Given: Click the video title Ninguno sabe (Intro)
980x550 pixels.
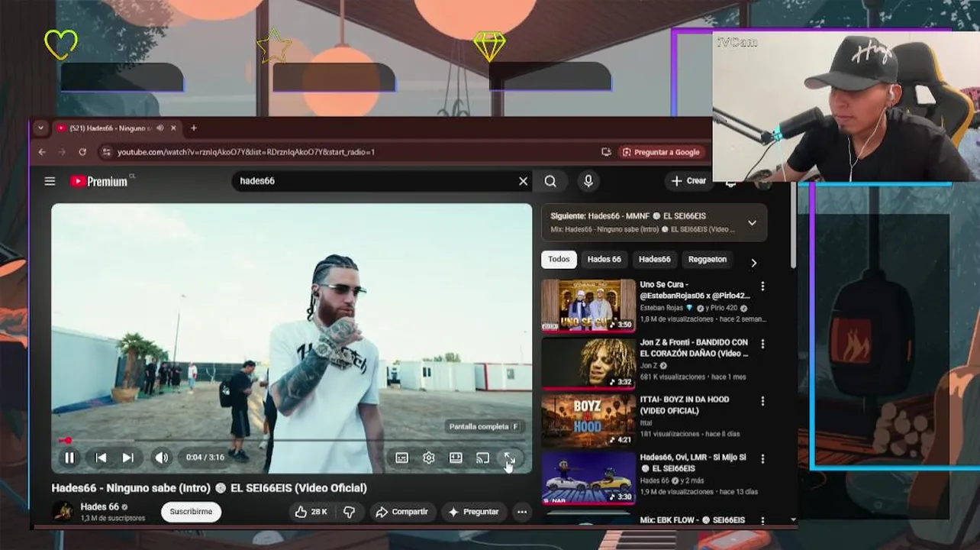Looking at the screenshot, I should tap(209, 488).
